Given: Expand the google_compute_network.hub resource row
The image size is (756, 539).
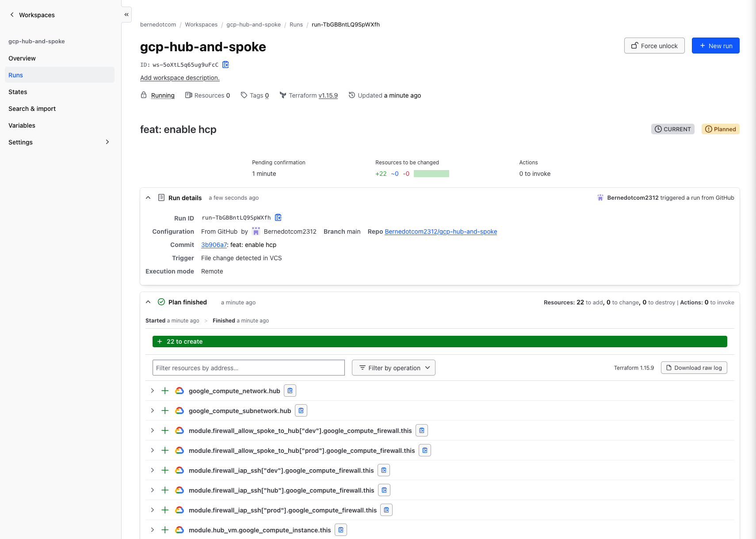Looking at the screenshot, I should point(152,391).
